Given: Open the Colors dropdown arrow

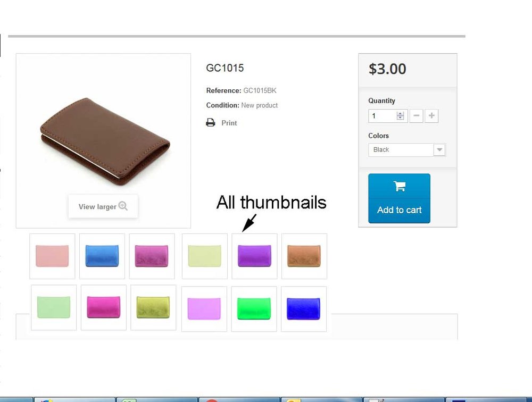Looking at the screenshot, I should point(439,149).
